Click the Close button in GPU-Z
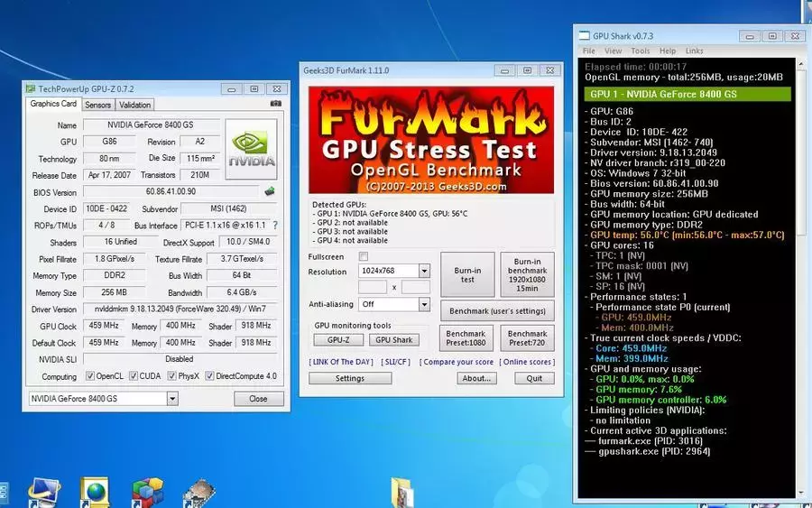Screen dimensions: 812x508 coord(258,398)
